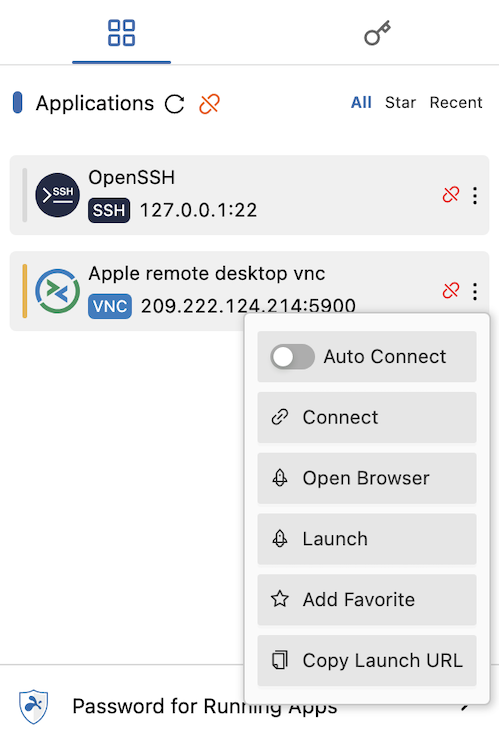Click the orange disconnect-all link icon
This screenshot has height=739, width=499.
coord(209,104)
